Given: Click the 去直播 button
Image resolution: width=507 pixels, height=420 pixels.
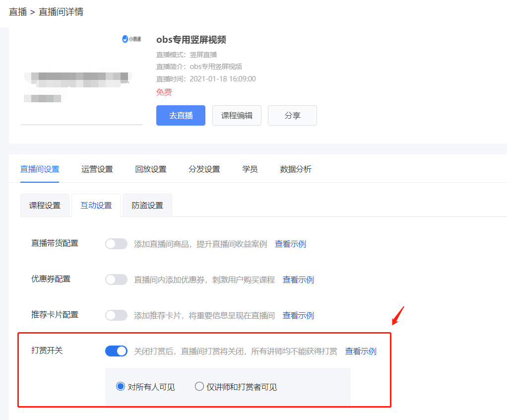Looking at the screenshot, I should [x=181, y=115].
